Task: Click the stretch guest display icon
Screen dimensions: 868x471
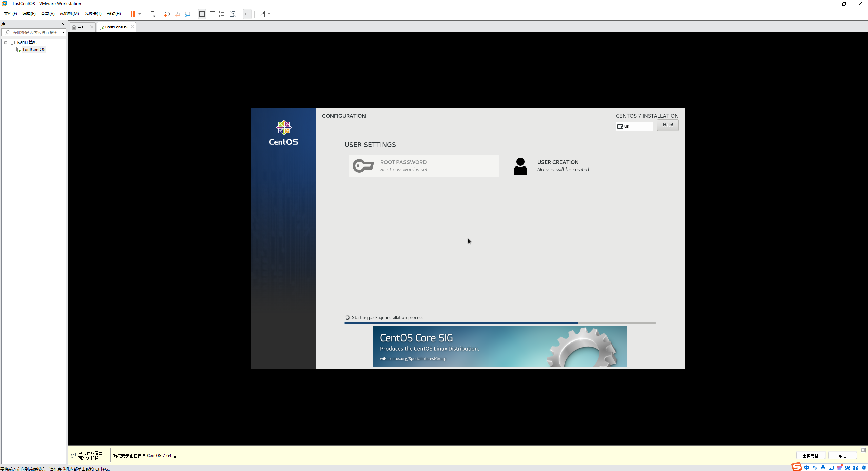Action: [x=262, y=14]
